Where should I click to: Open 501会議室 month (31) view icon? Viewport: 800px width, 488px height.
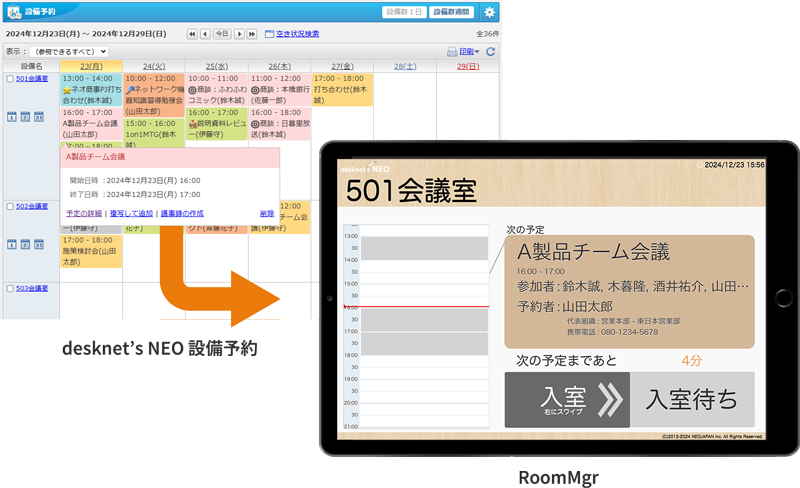tap(39, 117)
